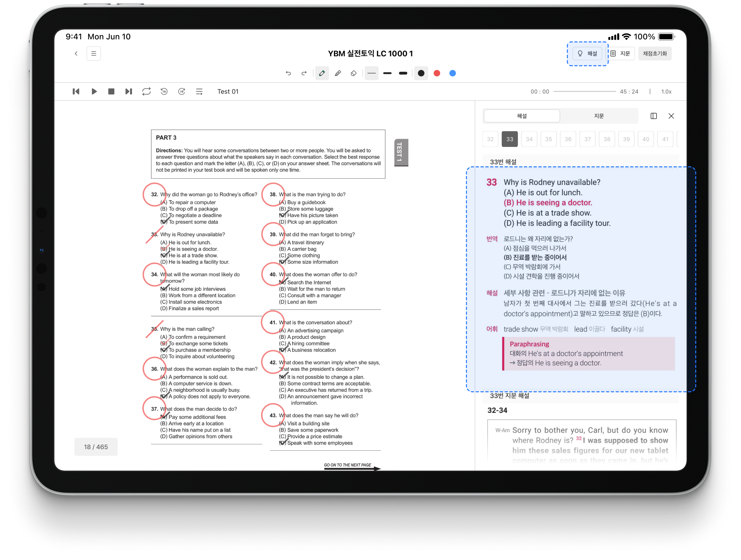Screen dimensions: 741x560
Task: Play the Test 01 audio
Action: pyautogui.click(x=94, y=91)
